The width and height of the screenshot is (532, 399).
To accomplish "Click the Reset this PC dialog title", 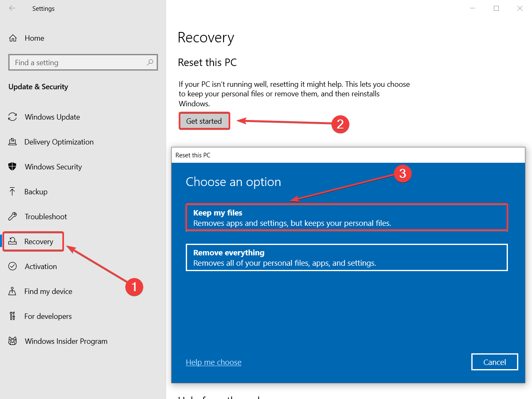I will tap(193, 155).
